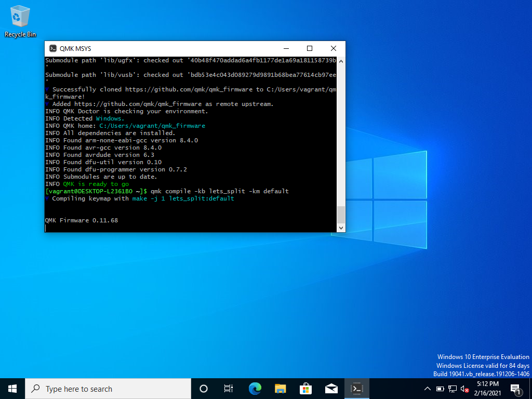Click the battery status tray icon

(440, 389)
